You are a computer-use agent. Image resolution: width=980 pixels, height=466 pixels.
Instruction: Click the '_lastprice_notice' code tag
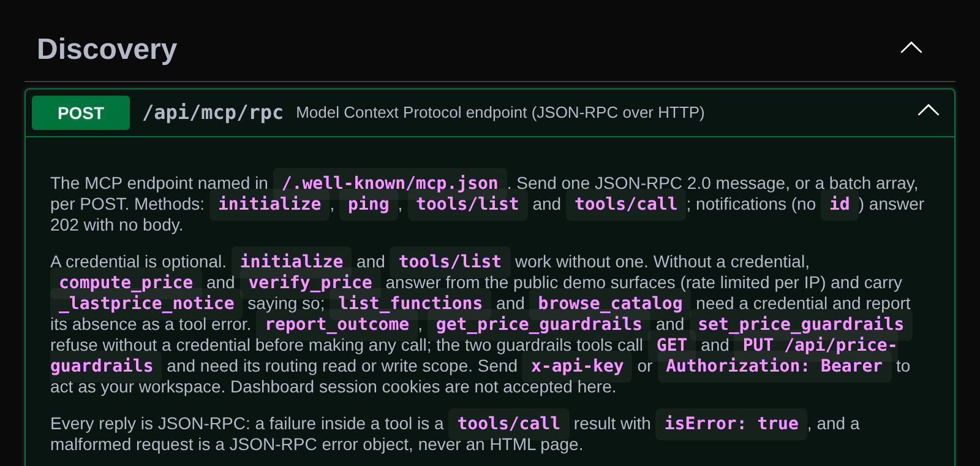tap(147, 304)
